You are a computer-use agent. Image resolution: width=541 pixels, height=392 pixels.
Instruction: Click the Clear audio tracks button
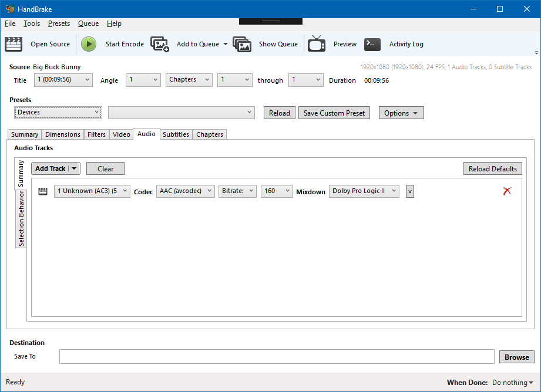[105, 168]
